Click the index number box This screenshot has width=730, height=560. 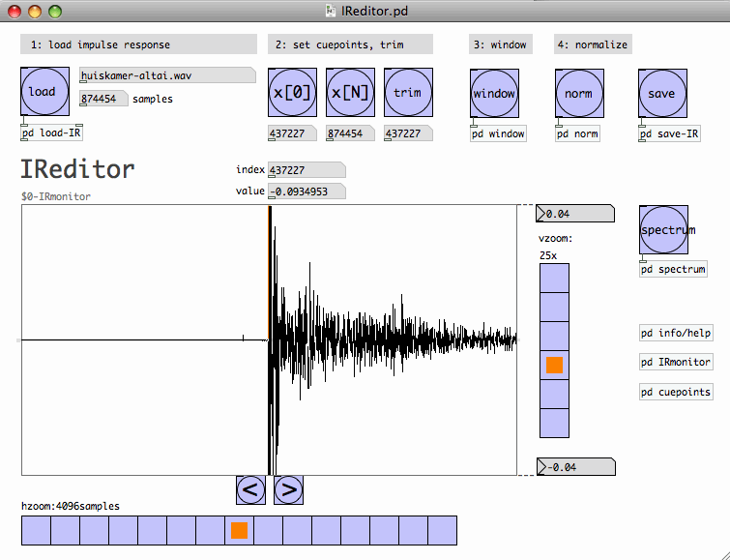(x=306, y=170)
